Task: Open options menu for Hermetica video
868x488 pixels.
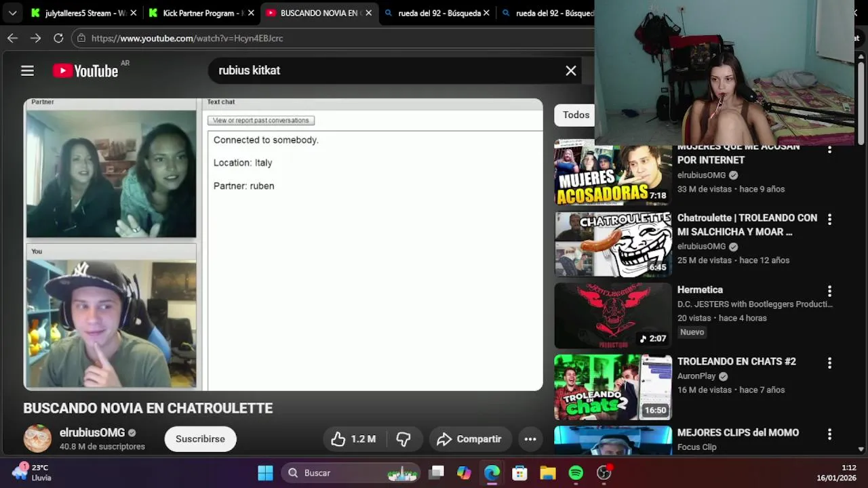Action: coord(829,291)
